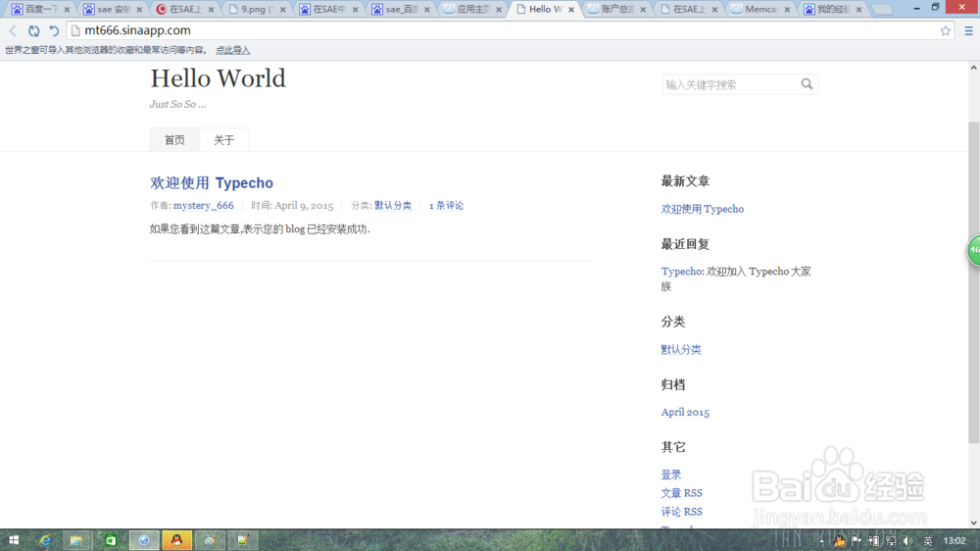This screenshot has width=980, height=551.
Task: Close the Hello World tab
Action: [x=571, y=10]
